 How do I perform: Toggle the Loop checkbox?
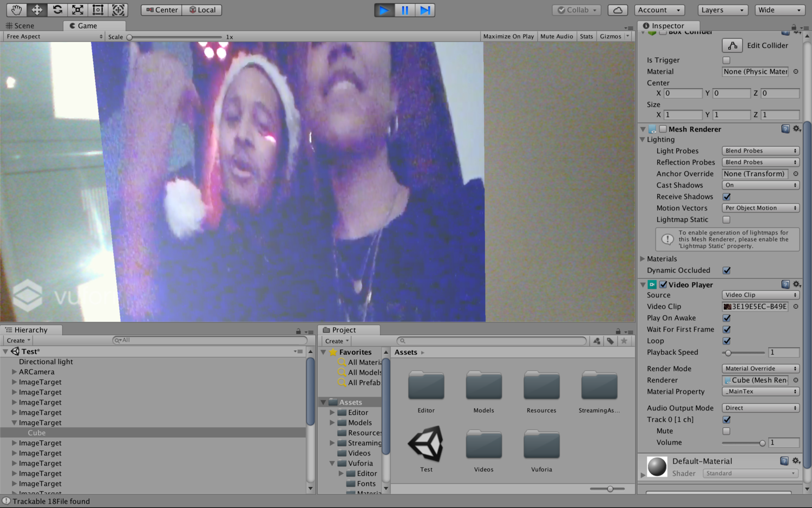click(726, 341)
